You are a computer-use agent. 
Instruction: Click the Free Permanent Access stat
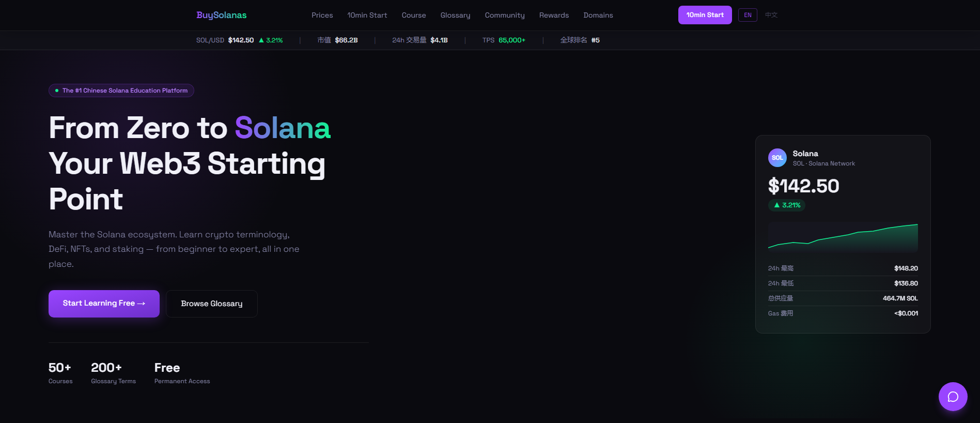[182, 373]
